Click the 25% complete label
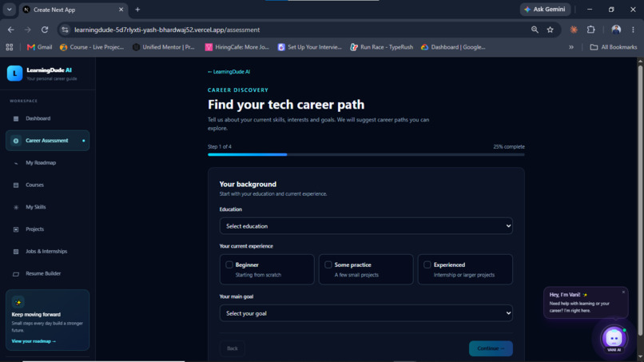The height and width of the screenshot is (362, 644). pyautogui.click(x=509, y=147)
